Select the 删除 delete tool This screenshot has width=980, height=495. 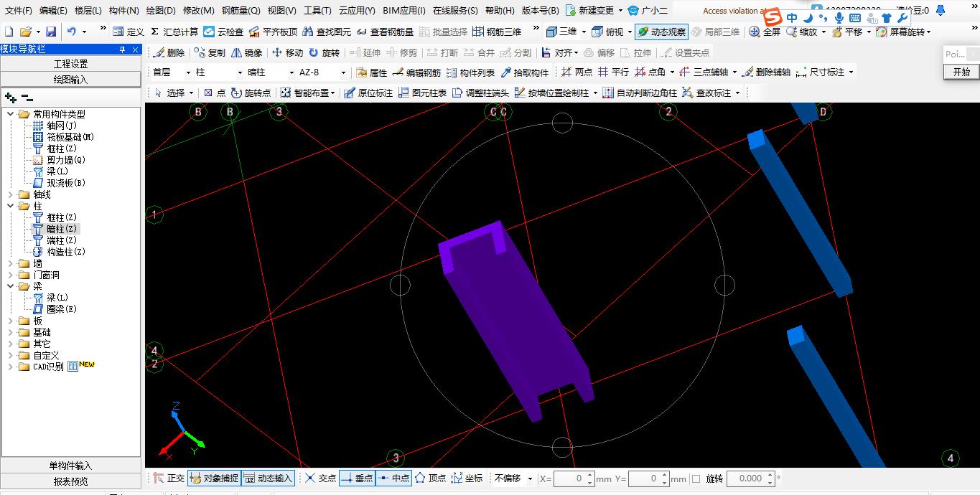click(x=169, y=52)
